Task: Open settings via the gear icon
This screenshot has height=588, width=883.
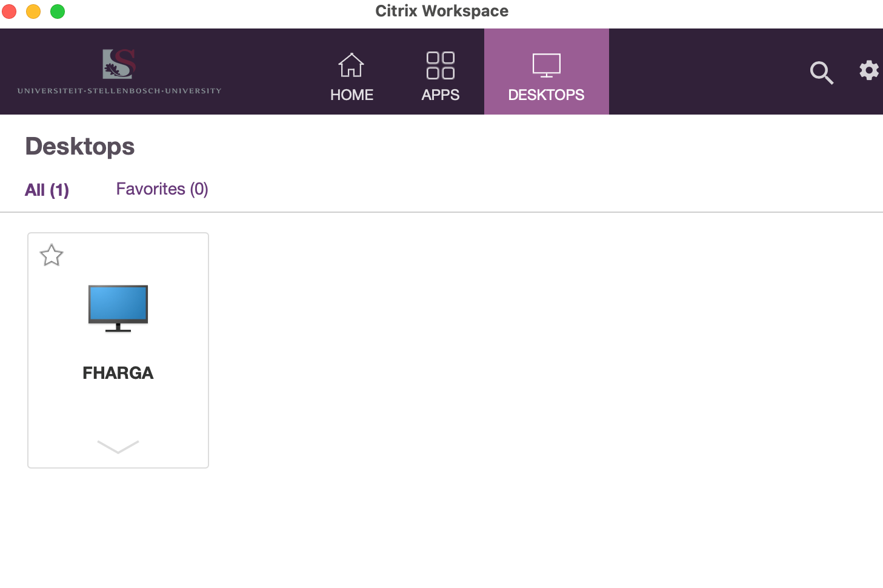Action: click(868, 70)
